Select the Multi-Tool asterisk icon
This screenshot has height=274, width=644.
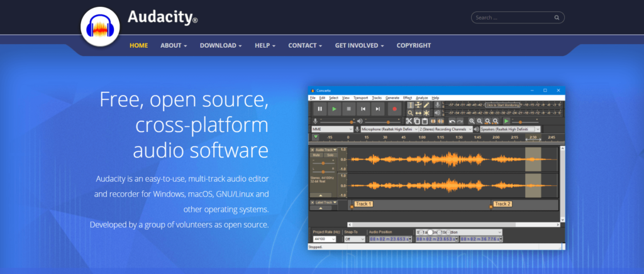[x=426, y=112]
